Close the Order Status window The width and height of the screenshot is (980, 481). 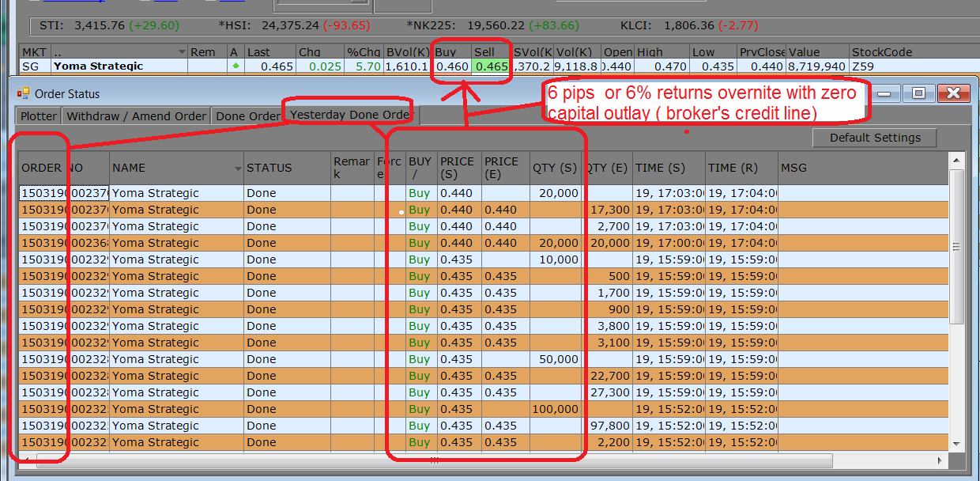(x=953, y=93)
